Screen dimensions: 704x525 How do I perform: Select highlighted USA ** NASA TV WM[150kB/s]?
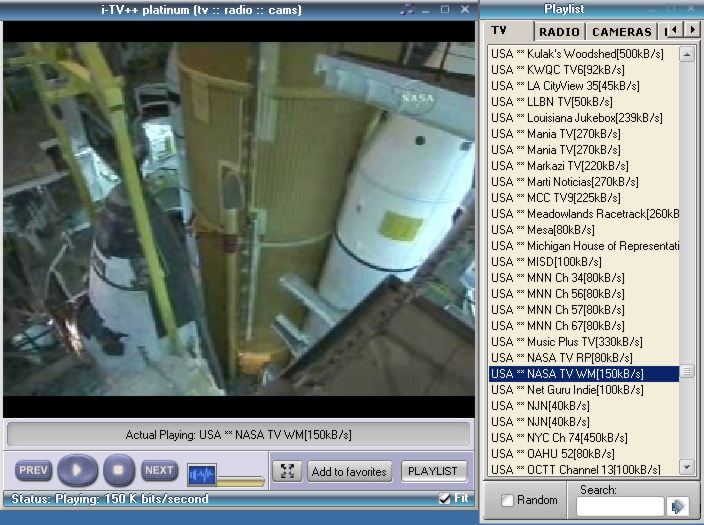pos(584,374)
